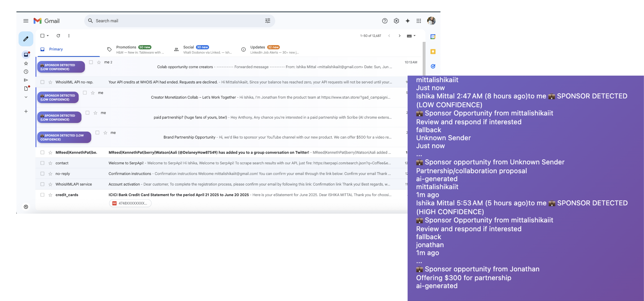Open Google Keep side panel icon
644x301 pixels.
tap(433, 52)
